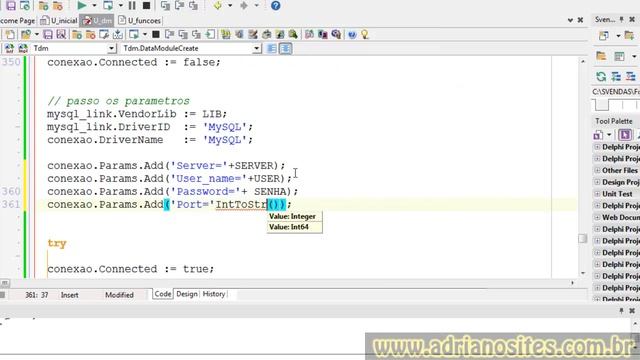The image size is (640, 360).
Task: Move the editor vertical scrollbar thumb
Action: coord(583,238)
